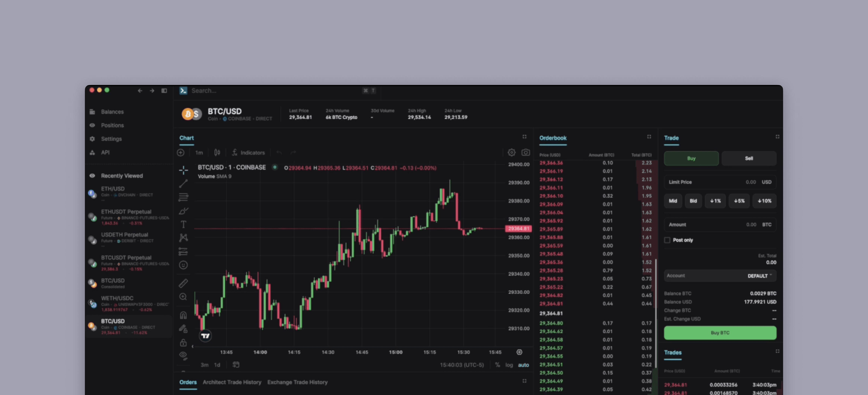Select the crosshair cursor tool

point(183,170)
